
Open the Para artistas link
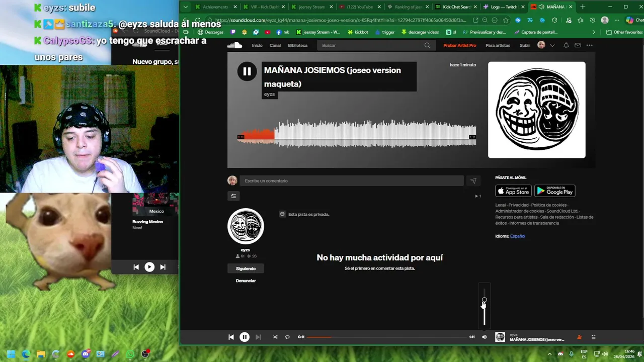498,45
